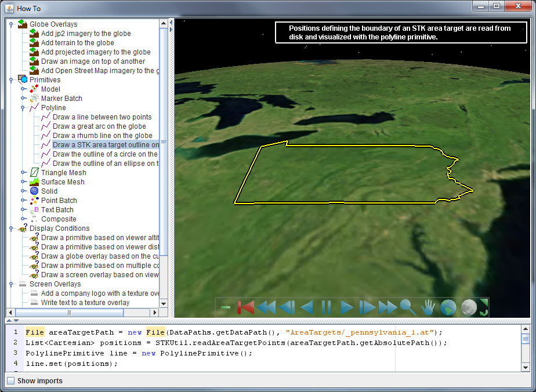
Task: Select 'Draw the outline of a circle' example
Action: (106, 154)
